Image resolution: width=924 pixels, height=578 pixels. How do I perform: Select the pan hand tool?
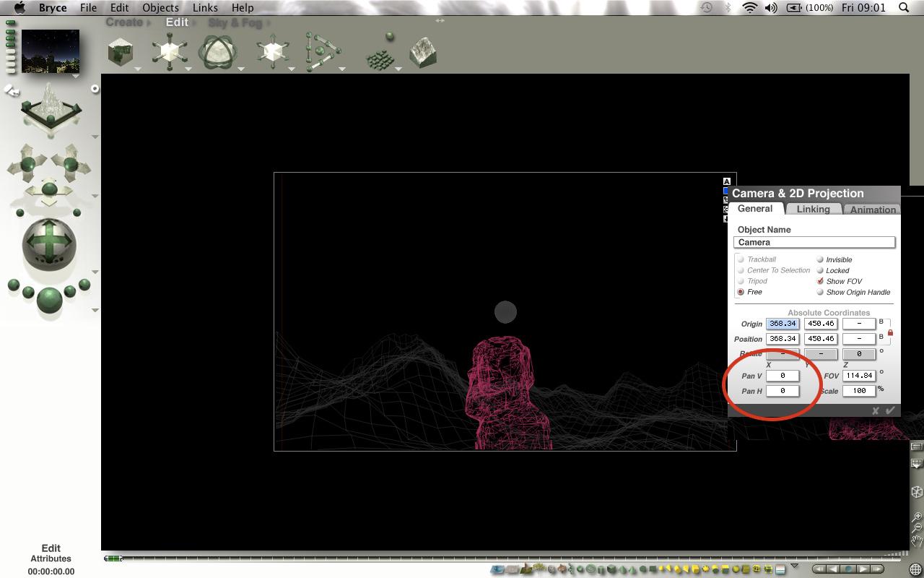(x=917, y=540)
